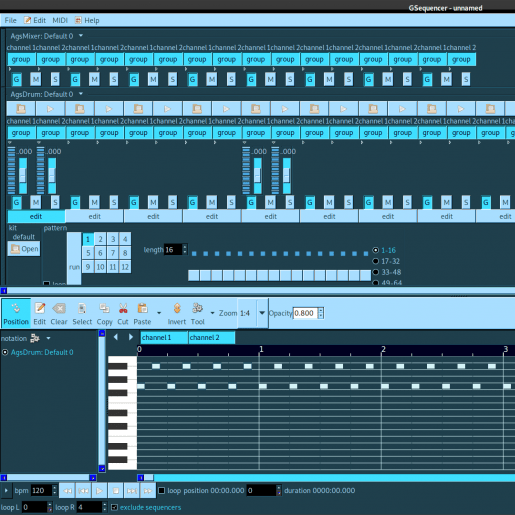This screenshot has width=515, height=515.
Task: Click the bpm spin arrows
Action: (55, 491)
